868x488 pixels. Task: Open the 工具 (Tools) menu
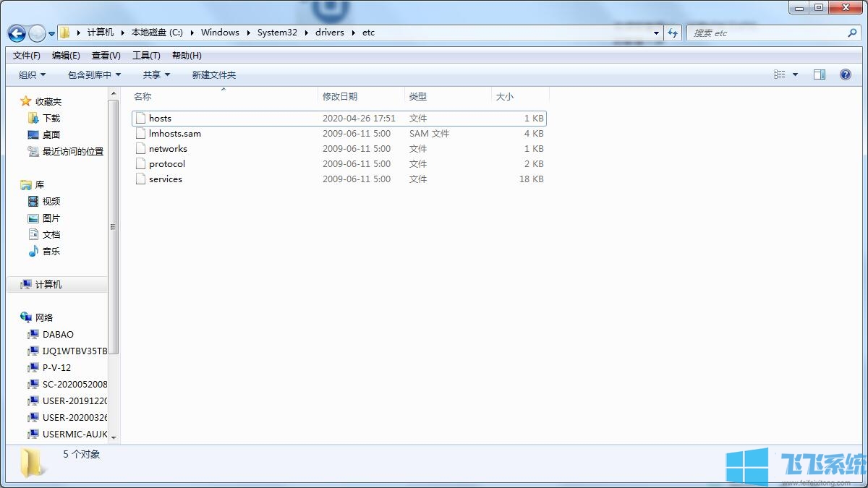(x=146, y=55)
